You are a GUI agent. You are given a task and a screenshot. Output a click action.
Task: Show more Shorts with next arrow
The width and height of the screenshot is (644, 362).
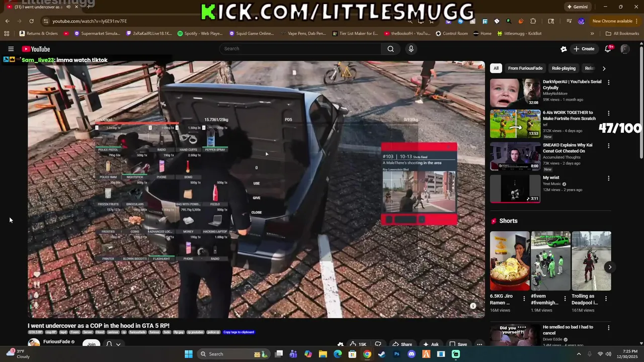pyautogui.click(x=610, y=267)
